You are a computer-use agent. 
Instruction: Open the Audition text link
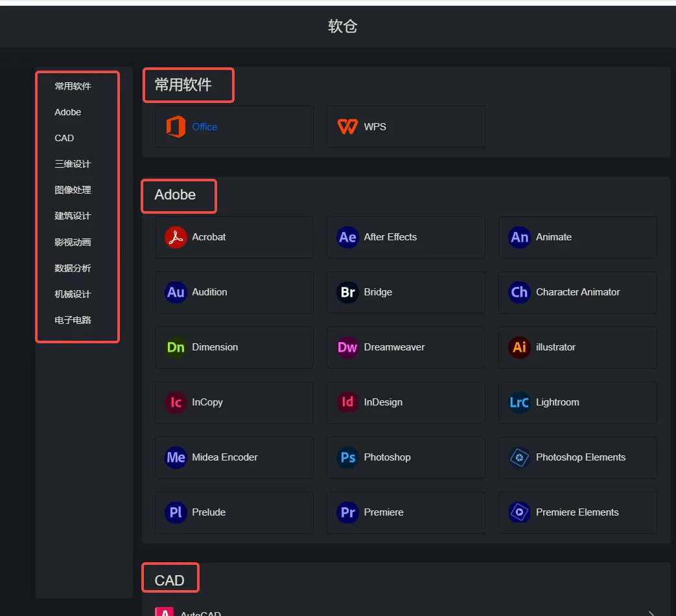[209, 292]
